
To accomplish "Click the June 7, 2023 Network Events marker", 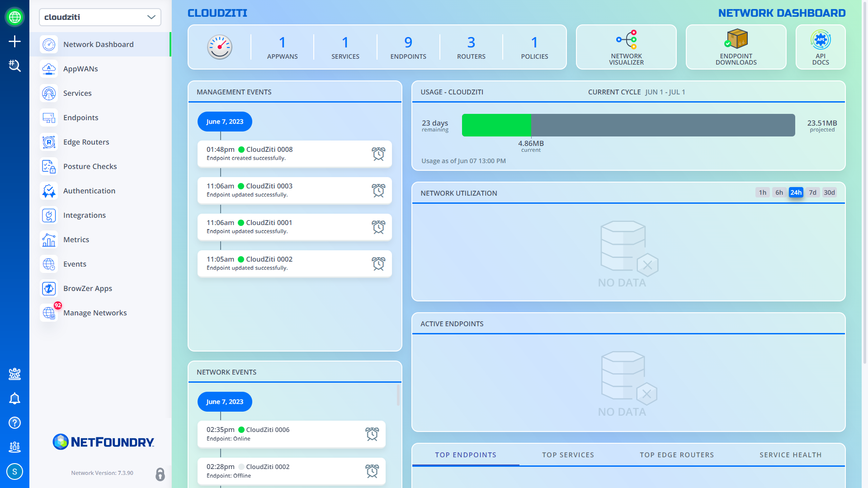I will (225, 402).
